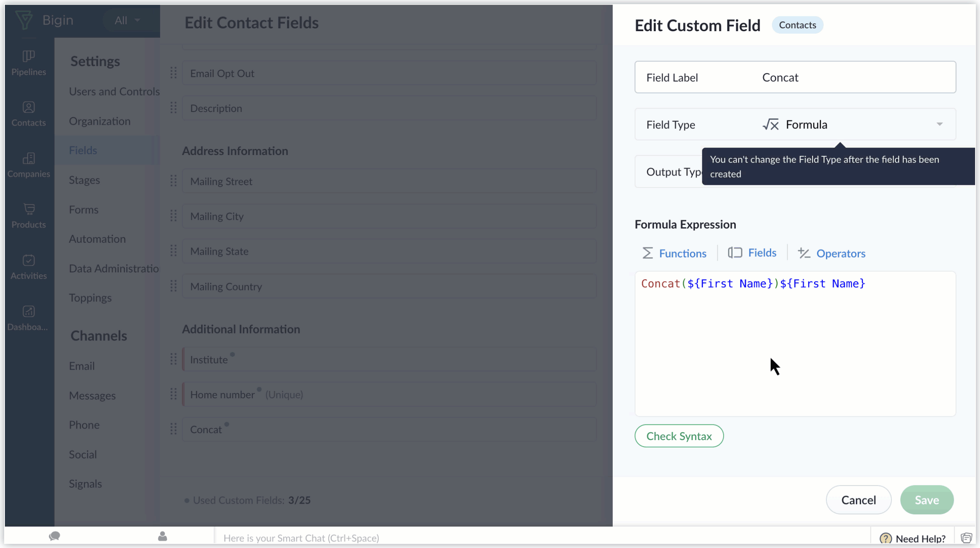Open the Functions list for formula
980x548 pixels.
point(674,253)
